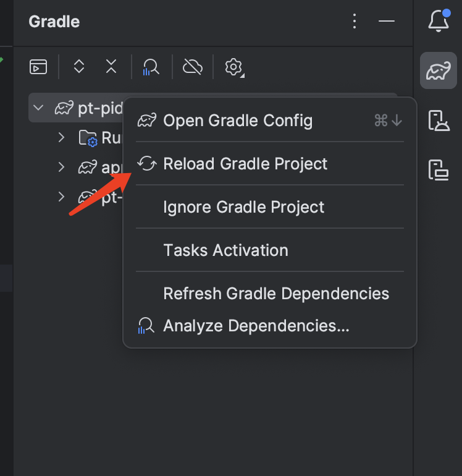Hide the Gradle tool window
This screenshot has width=462, height=476.
coord(387,22)
